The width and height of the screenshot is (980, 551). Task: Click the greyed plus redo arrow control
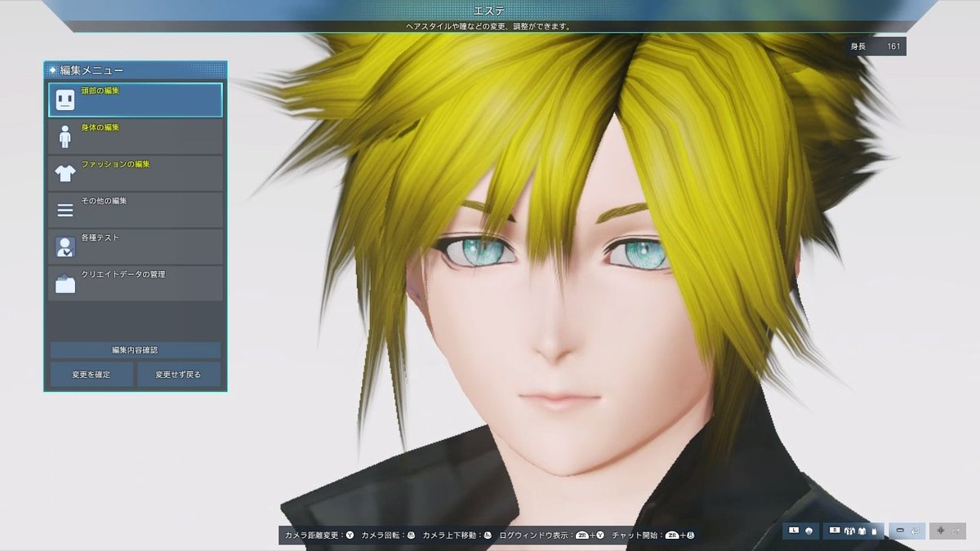(x=948, y=531)
